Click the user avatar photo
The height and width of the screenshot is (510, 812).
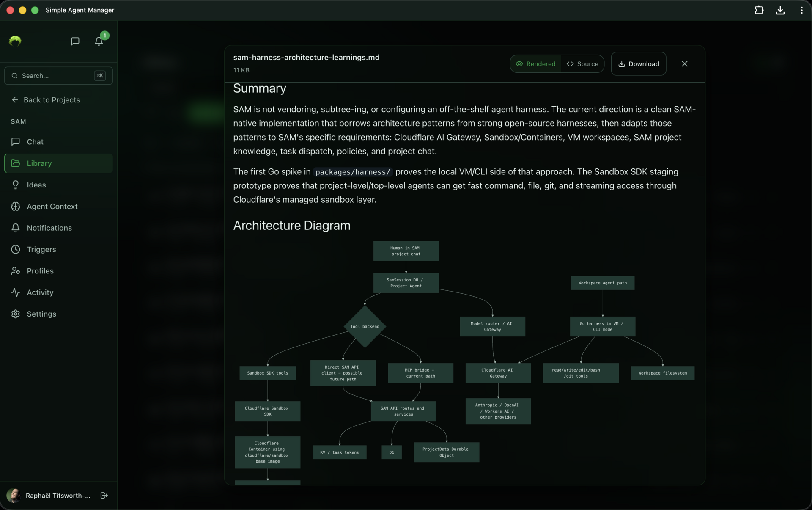[x=14, y=496]
